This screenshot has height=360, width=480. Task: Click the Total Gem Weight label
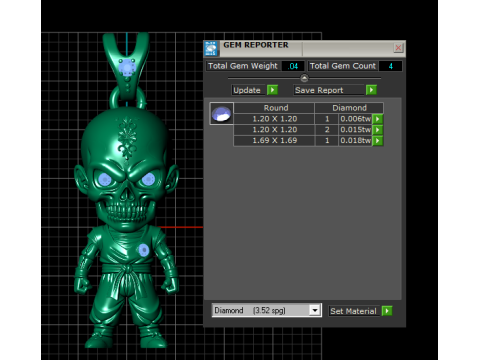coord(243,66)
